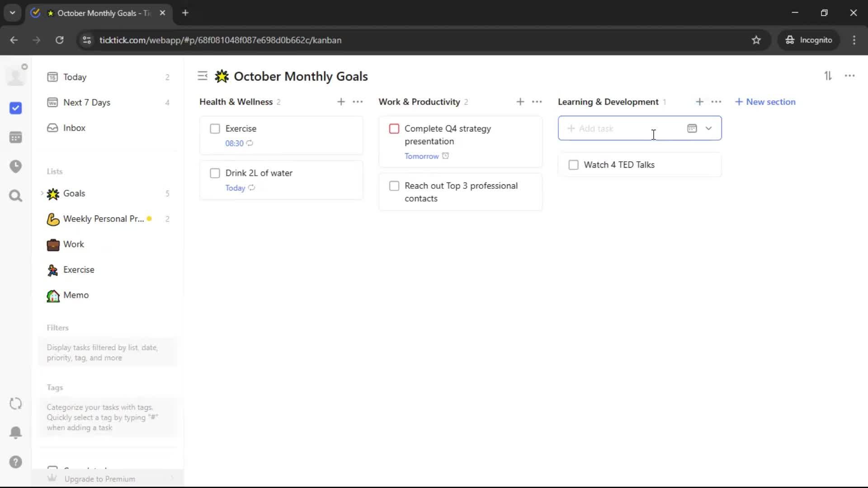The height and width of the screenshot is (488, 868).
Task: Check off the Exercise task
Action: [215, 129]
